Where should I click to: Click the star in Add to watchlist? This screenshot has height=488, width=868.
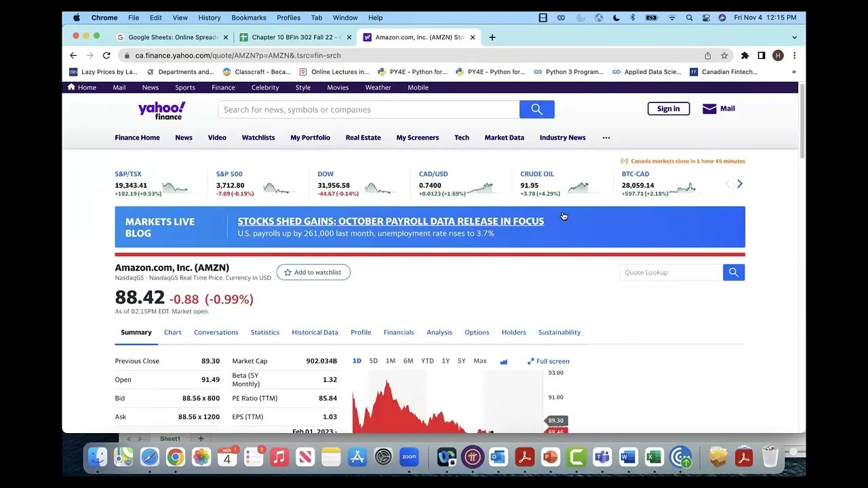pos(288,272)
